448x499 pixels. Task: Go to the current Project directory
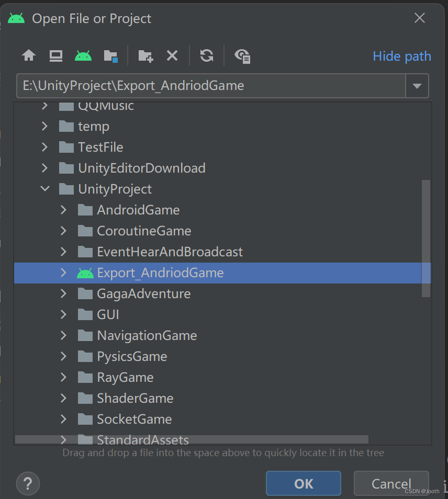pyautogui.click(x=111, y=55)
